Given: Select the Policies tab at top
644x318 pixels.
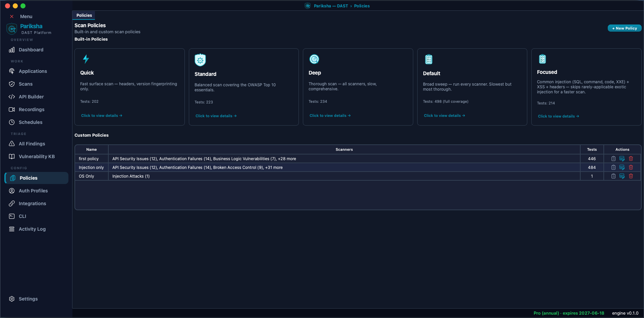Looking at the screenshot, I should (84, 15).
